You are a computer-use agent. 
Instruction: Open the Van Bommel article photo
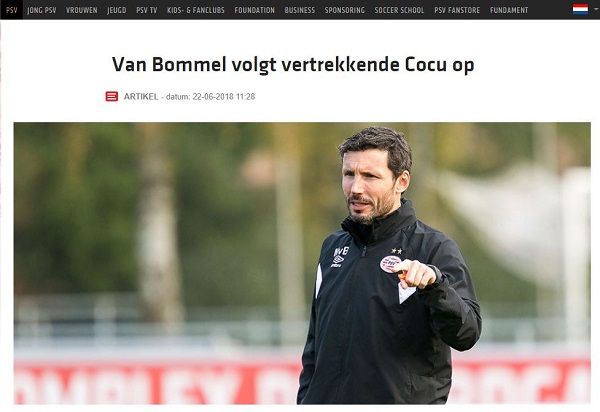click(x=302, y=263)
